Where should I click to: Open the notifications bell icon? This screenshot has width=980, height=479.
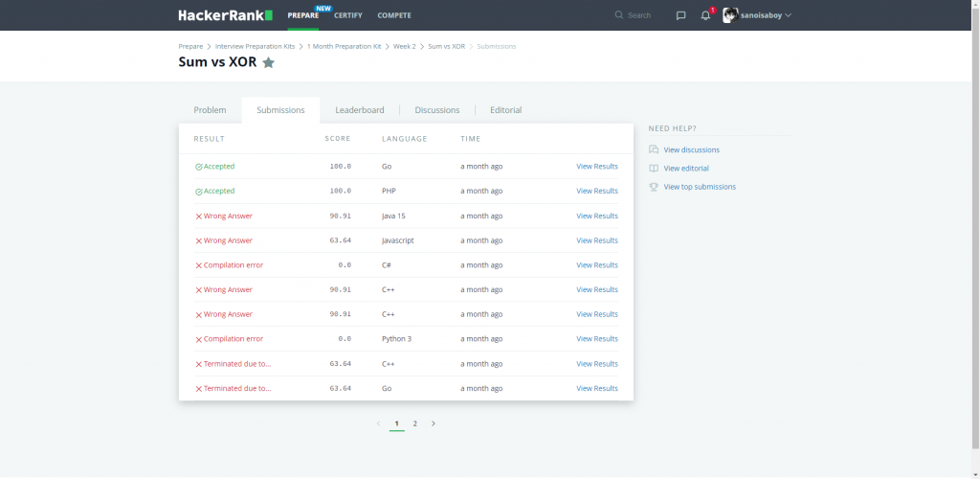click(705, 15)
